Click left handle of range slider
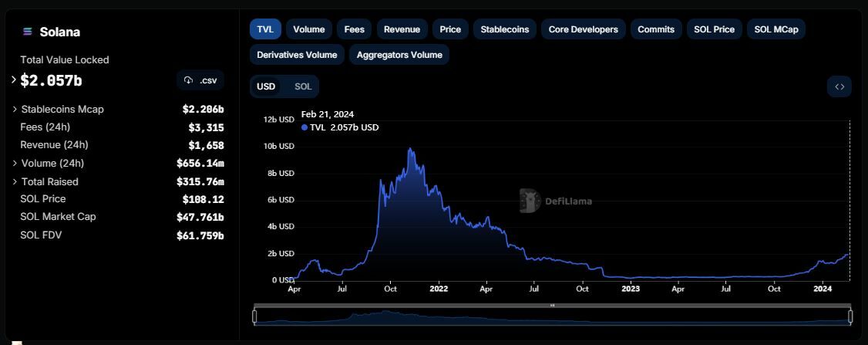868x345 pixels. click(x=254, y=316)
